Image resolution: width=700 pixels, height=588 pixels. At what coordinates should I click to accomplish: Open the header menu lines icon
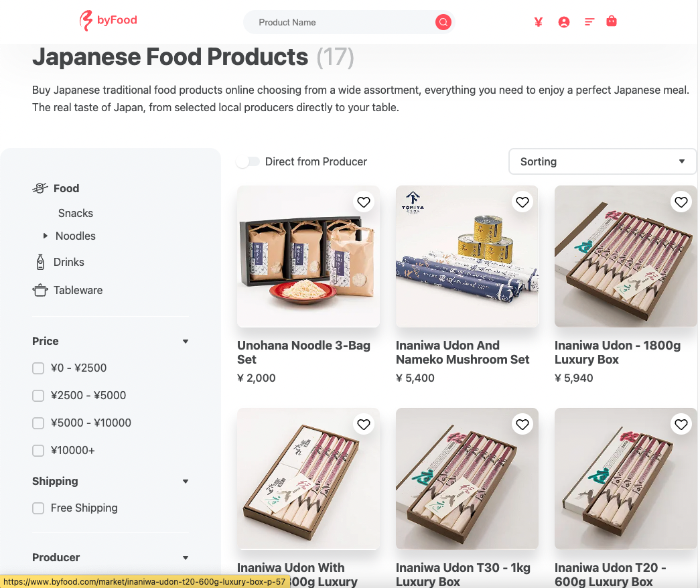[x=589, y=22]
